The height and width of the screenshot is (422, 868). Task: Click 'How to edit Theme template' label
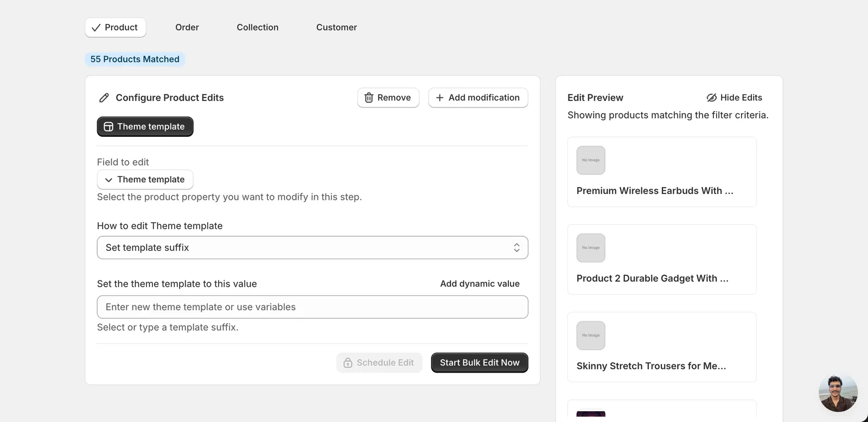click(159, 226)
